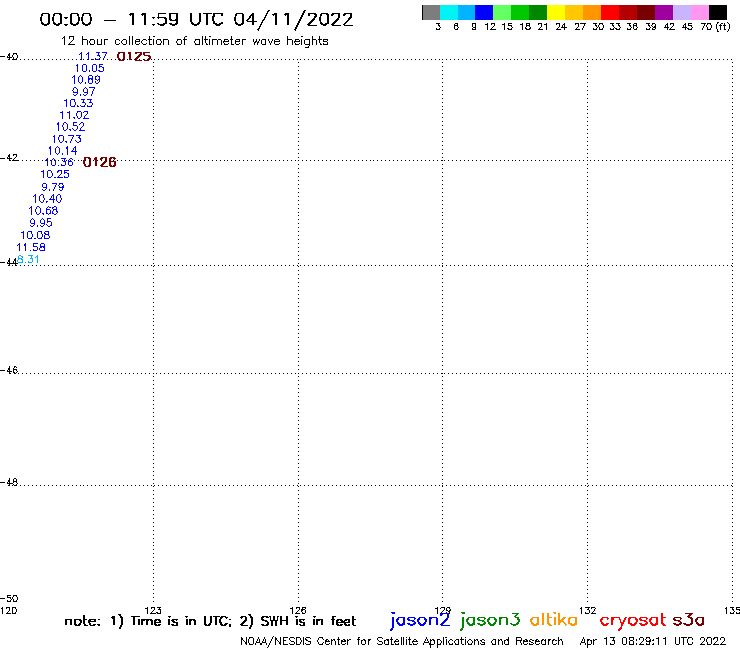
Task: Click the 10.08 wave height reading
Action: (35, 235)
